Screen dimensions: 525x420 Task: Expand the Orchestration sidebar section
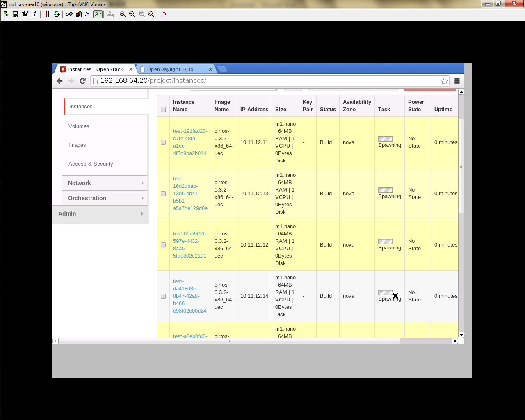pyautogui.click(x=105, y=198)
